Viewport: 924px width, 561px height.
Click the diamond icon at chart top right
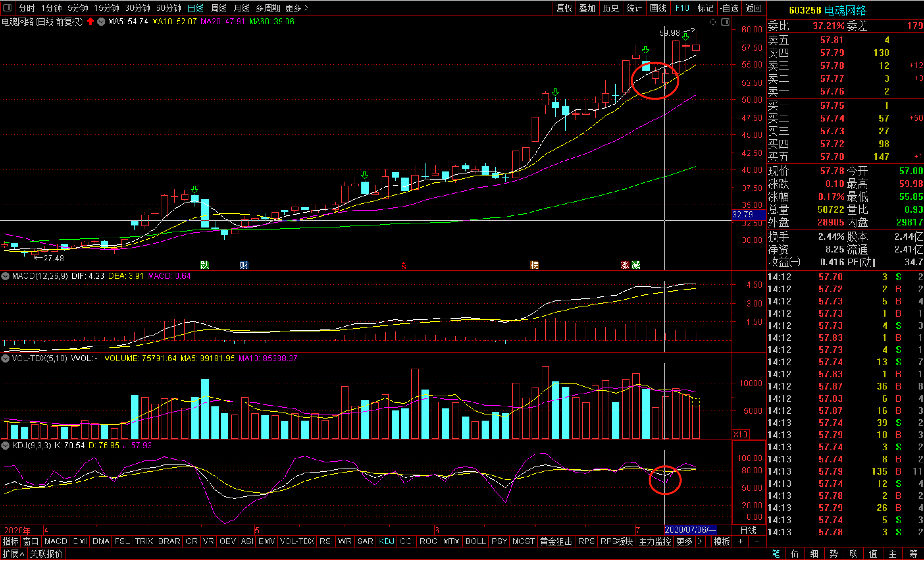(x=713, y=22)
